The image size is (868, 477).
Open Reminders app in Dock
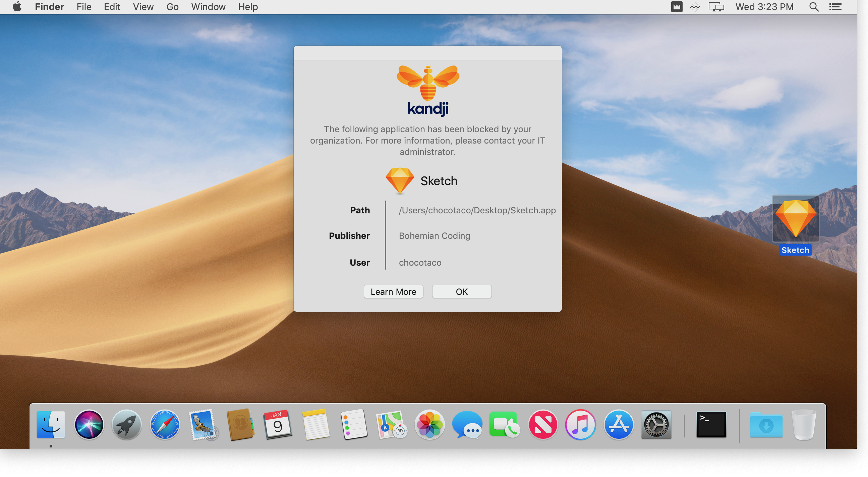pos(353,424)
